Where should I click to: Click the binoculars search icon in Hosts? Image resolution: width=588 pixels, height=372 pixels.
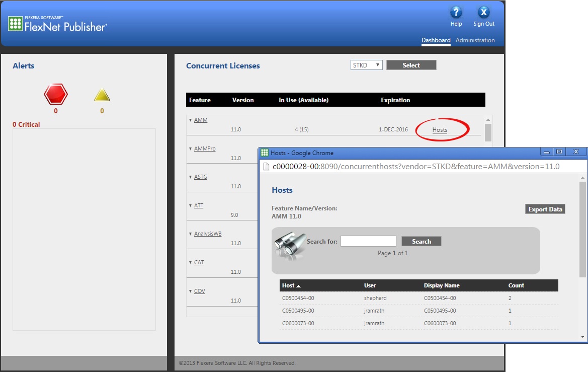(290, 245)
